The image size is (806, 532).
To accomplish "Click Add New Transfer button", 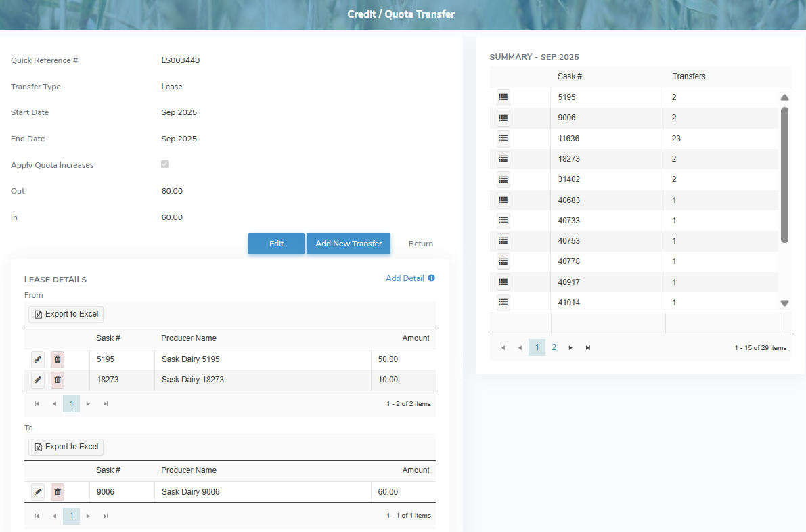I will tap(349, 244).
